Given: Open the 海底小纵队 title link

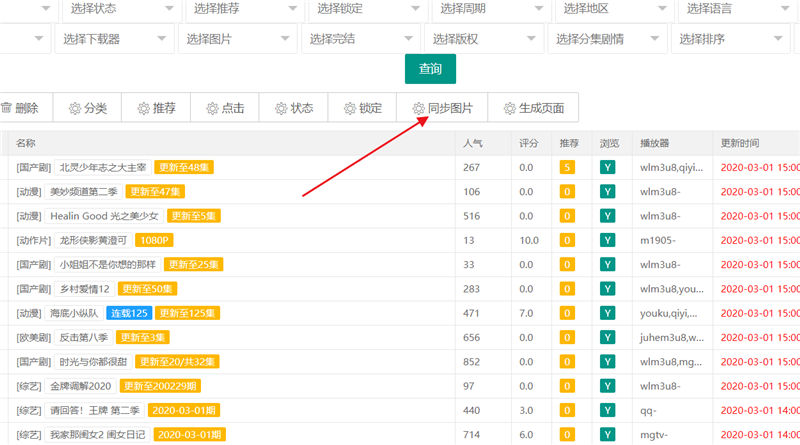Looking at the screenshot, I should pyautogui.click(x=74, y=313).
